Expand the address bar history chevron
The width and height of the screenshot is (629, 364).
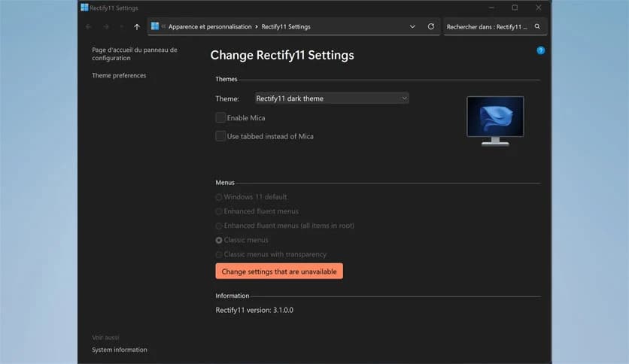412,26
